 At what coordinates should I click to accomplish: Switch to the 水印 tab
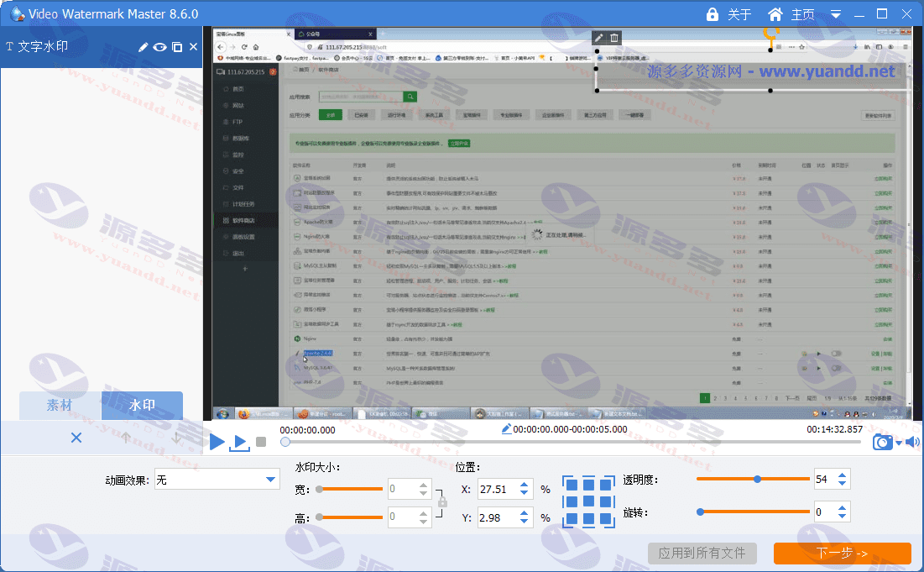click(142, 405)
